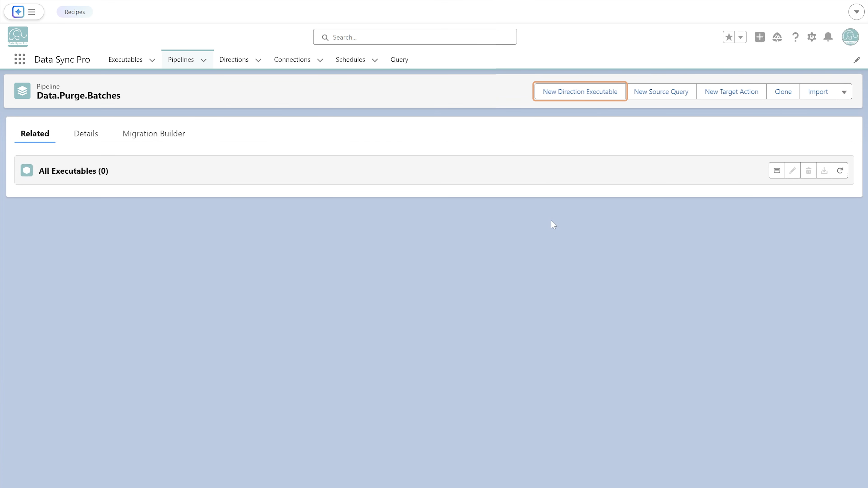Viewport: 868px width, 488px height.
Task: Select the Related tab
Action: pyautogui.click(x=35, y=134)
